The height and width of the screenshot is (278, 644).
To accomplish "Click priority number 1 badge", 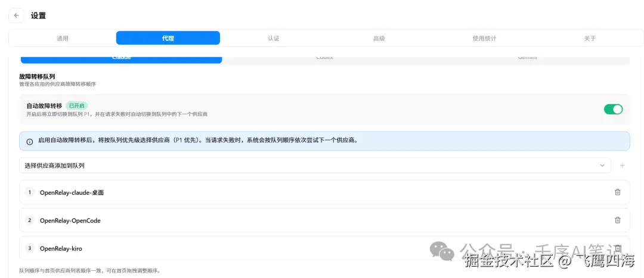I will [30, 192].
